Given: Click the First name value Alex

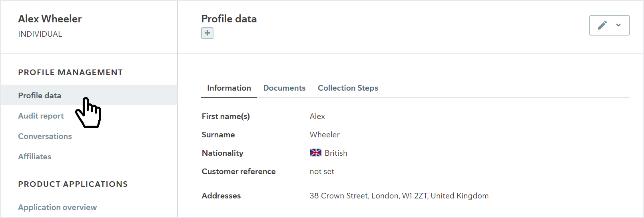Looking at the screenshot, I should click(317, 116).
